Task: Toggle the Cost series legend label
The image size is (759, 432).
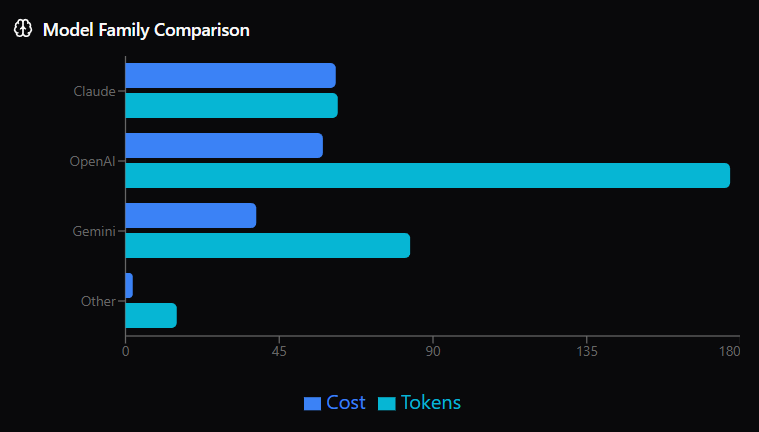Action: (345, 403)
